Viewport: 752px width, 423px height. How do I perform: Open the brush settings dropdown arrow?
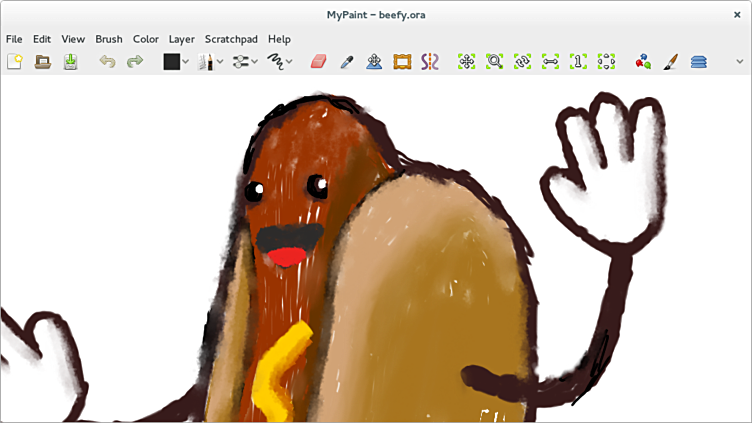(x=254, y=62)
